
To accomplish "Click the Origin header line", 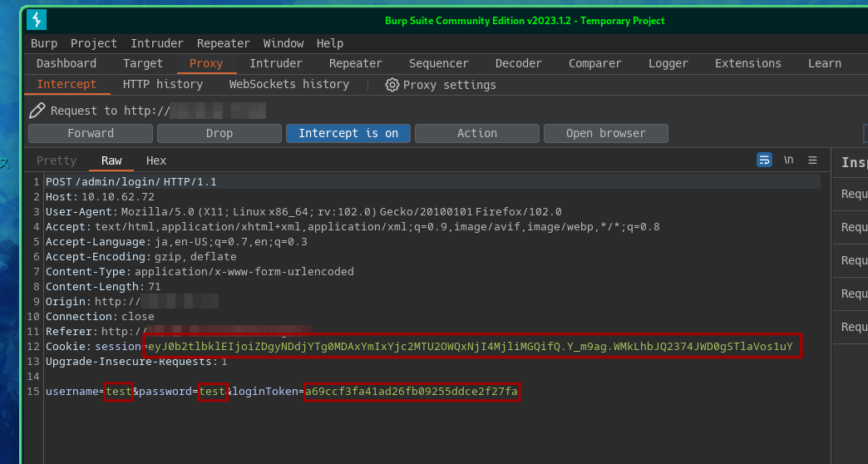I will click(x=131, y=301).
